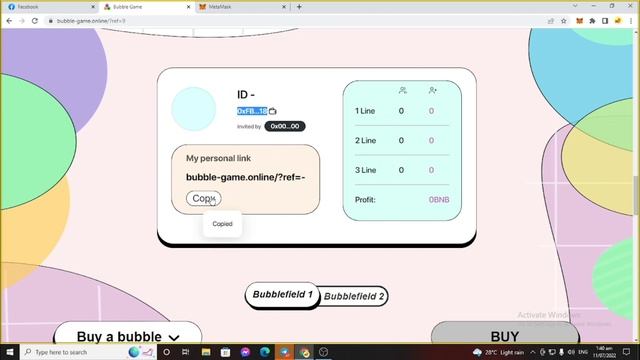The height and width of the screenshot is (360, 640).
Task: Switch to the Bubblefield 1 tab
Action: 282,294
